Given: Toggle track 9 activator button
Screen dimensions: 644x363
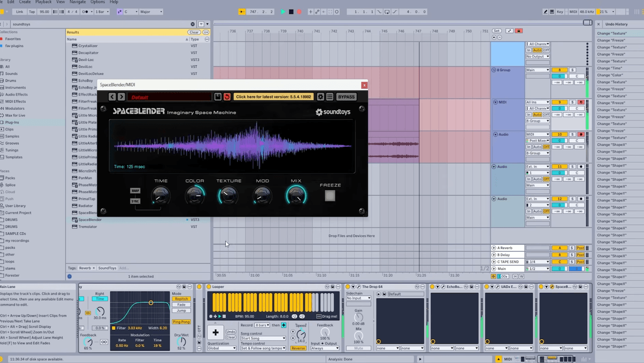Looking at the screenshot, I should coord(559,102).
